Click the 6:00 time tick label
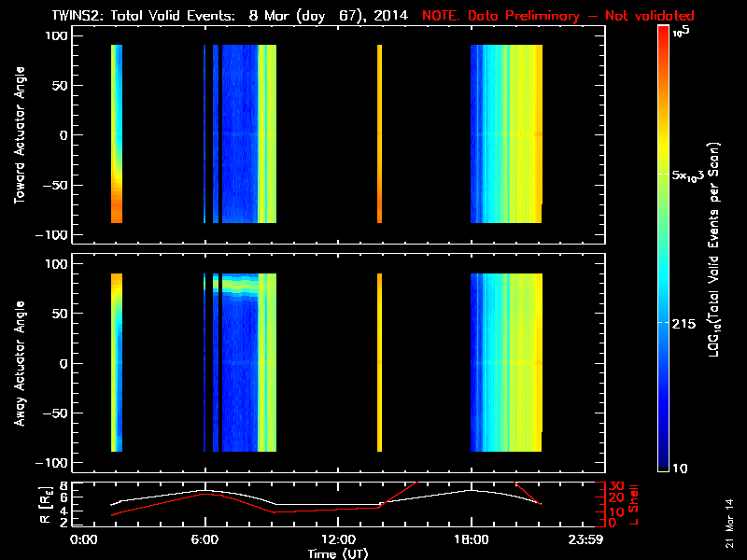The width and height of the screenshot is (747, 560). click(x=204, y=539)
